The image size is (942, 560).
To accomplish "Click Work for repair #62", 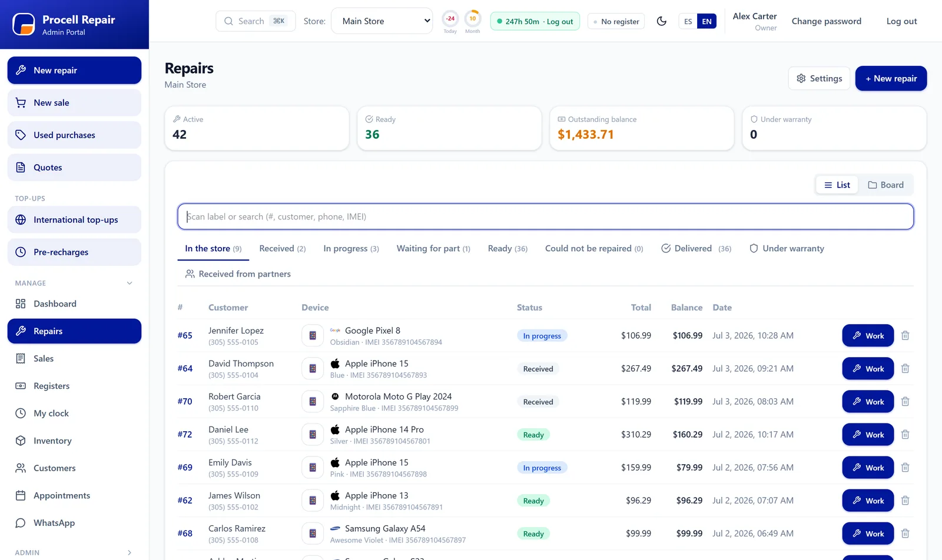I will (868, 500).
